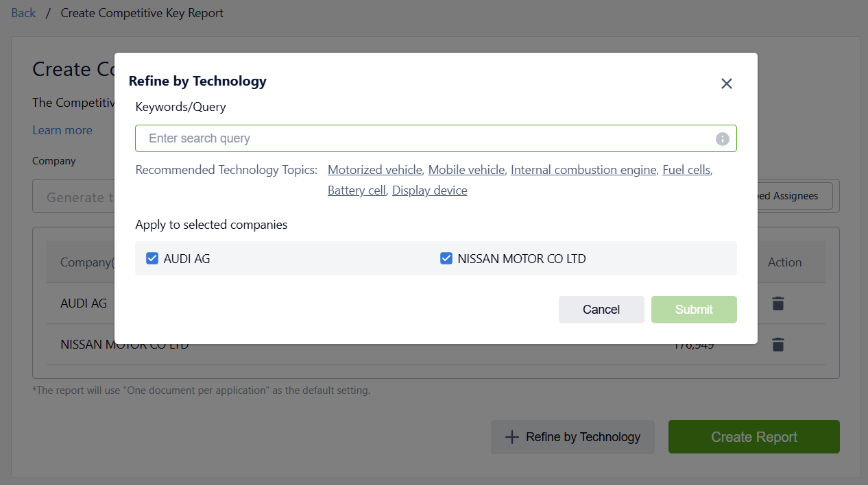Toggle the NISSAN MOTOR CO LTD checkbox
868x485 pixels.
446,258
